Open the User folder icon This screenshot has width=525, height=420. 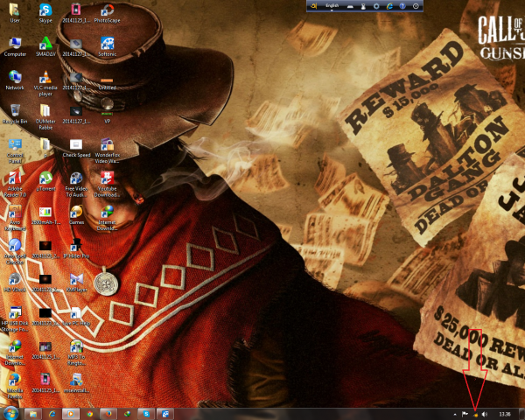(x=14, y=13)
